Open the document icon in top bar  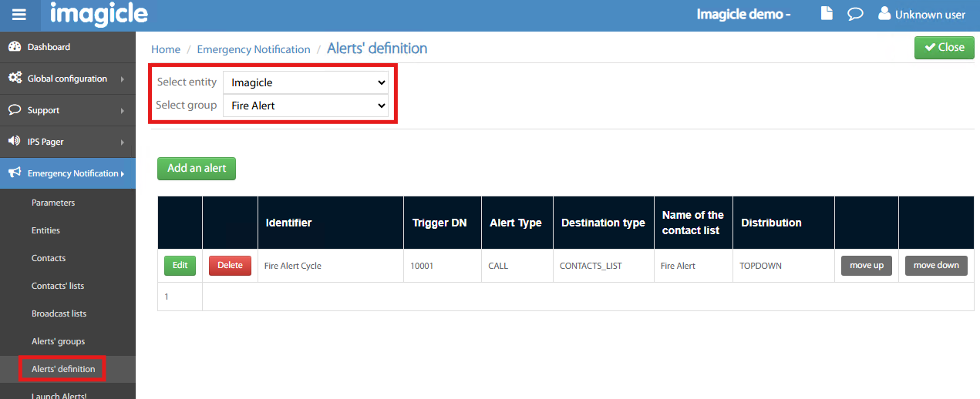coord(827,14)
